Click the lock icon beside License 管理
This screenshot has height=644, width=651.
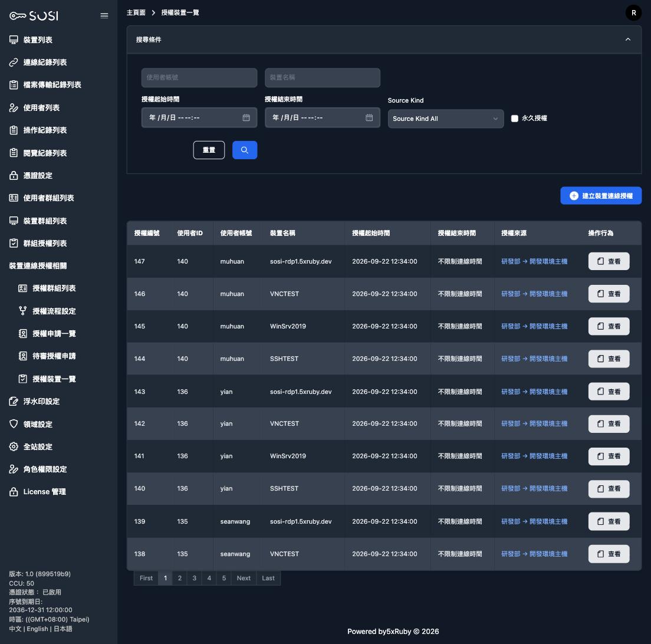tap(14, 492)
